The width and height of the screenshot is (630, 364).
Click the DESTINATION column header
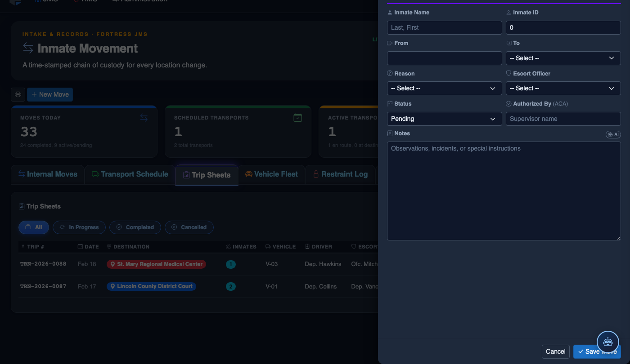128,247
